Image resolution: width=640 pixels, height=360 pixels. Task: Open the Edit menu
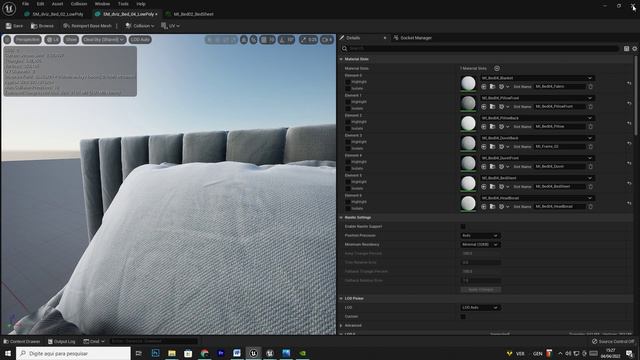pyautogui.click(x=40, y=4)
